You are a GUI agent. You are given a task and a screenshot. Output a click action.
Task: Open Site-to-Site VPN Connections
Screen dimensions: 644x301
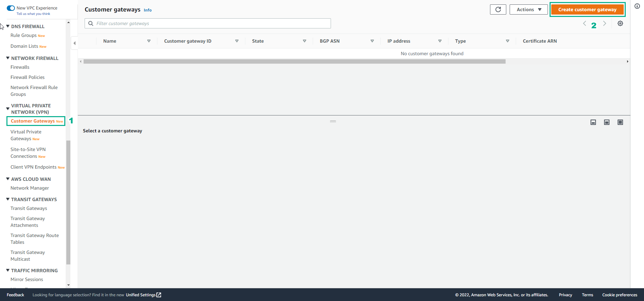click(x=28, y=153)
